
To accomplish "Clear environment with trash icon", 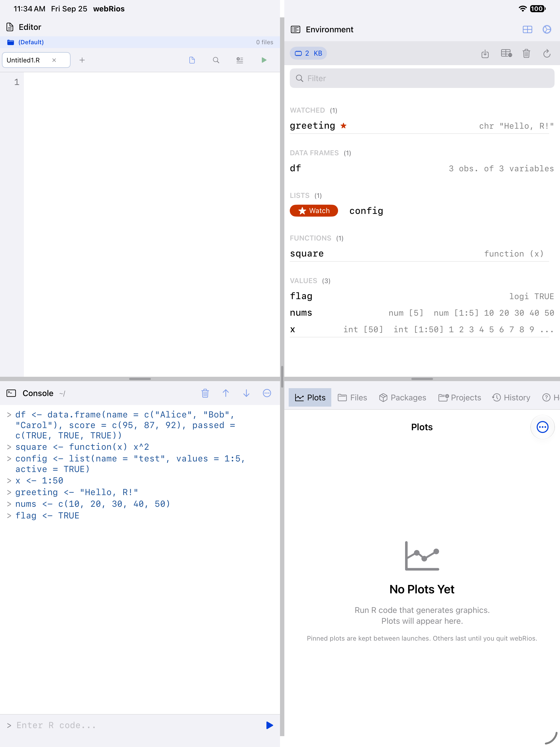I will [x=526, y=53].
